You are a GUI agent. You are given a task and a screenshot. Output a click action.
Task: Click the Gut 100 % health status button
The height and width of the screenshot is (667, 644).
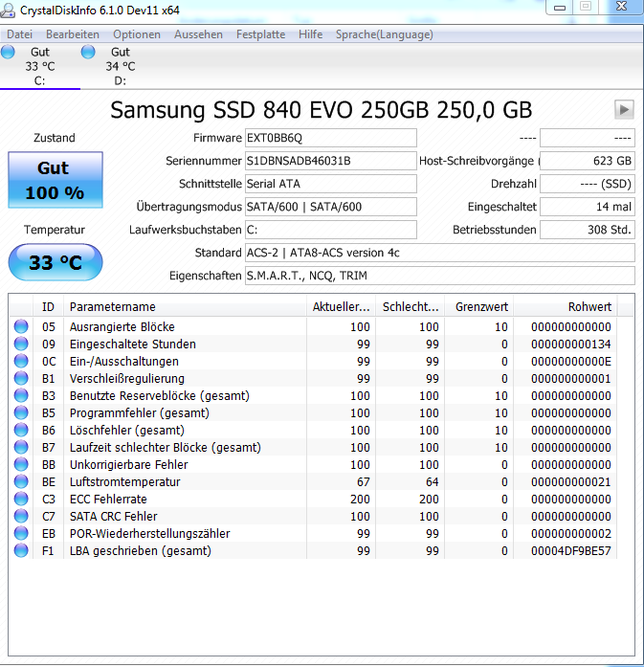(56, 180)
